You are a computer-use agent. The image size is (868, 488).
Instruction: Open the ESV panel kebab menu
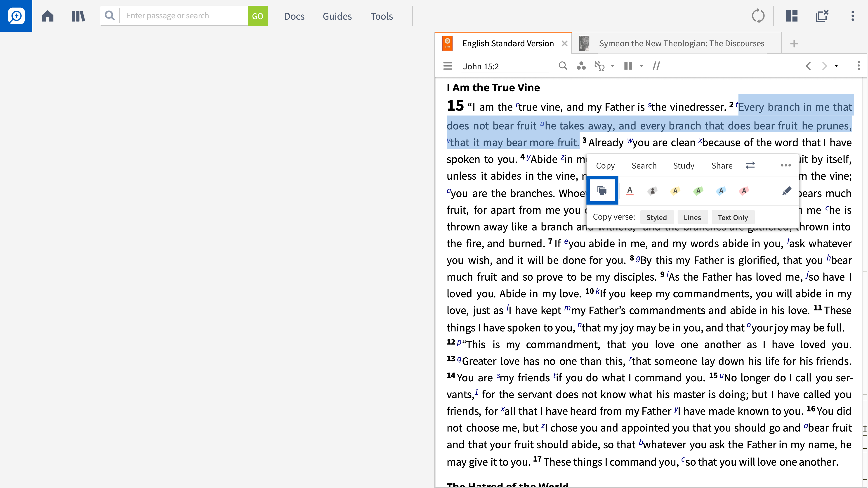pyautogui.click(x=859, y=66)
